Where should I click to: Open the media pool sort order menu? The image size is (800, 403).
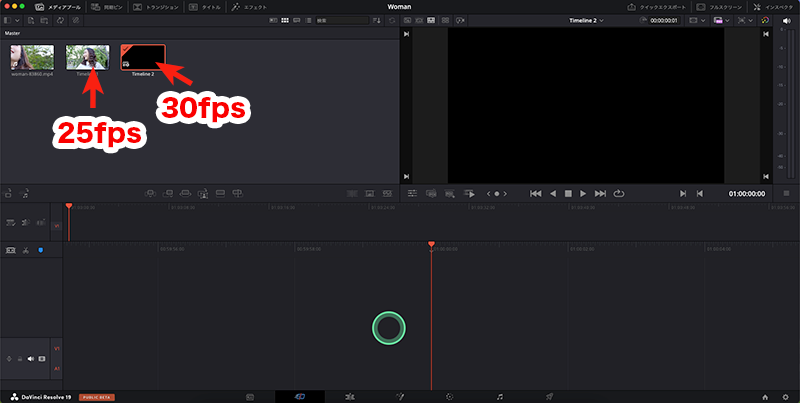pos(377,20)
